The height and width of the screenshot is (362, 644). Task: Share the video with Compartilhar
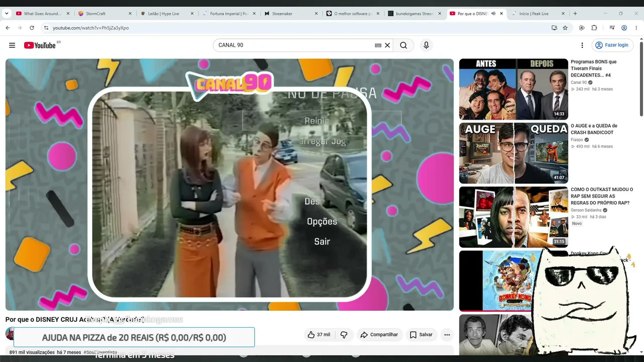coord(379,335)
